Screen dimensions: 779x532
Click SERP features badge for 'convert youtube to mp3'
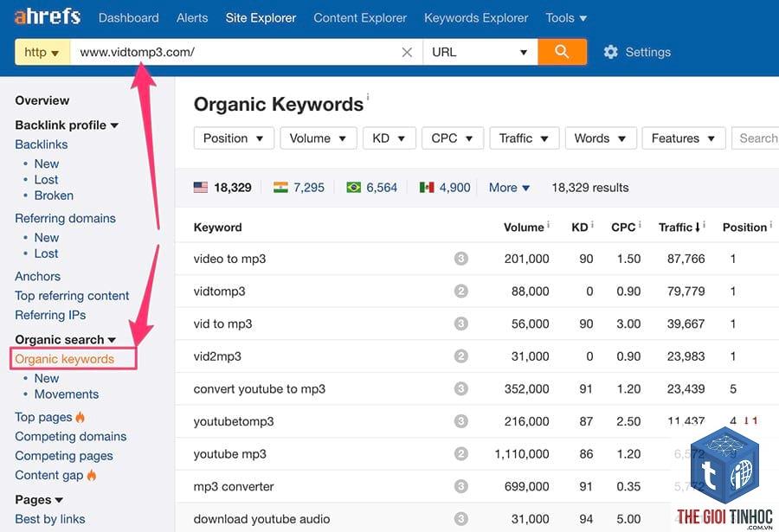tap(461, 388)
